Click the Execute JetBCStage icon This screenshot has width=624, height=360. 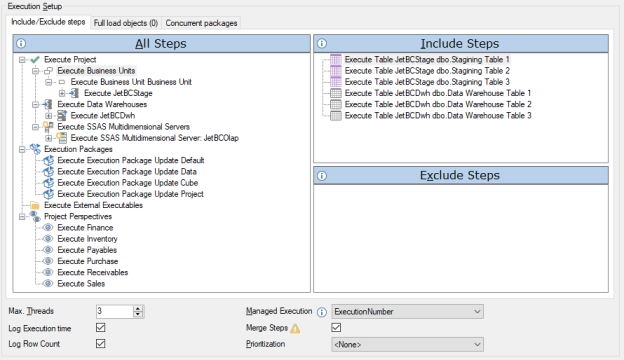pos(74,93)
